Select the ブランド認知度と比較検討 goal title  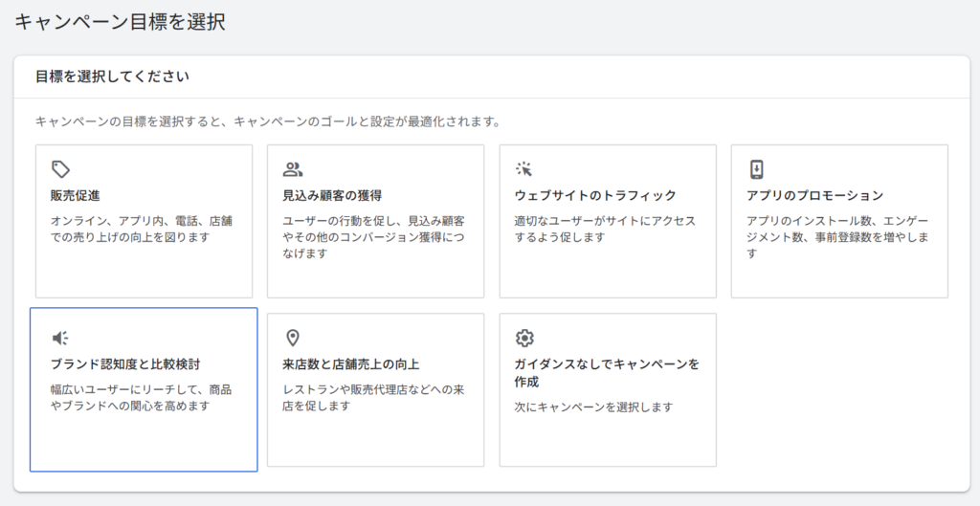(124, 364)
